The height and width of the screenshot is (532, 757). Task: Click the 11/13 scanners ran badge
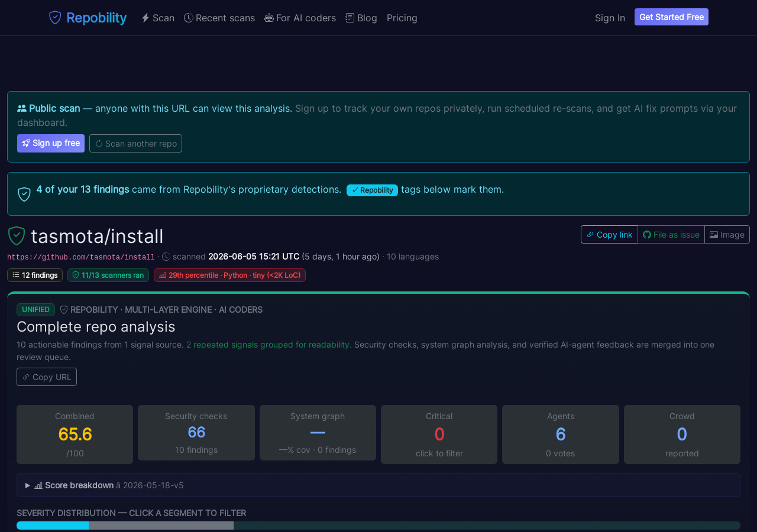tap(108, 275)
